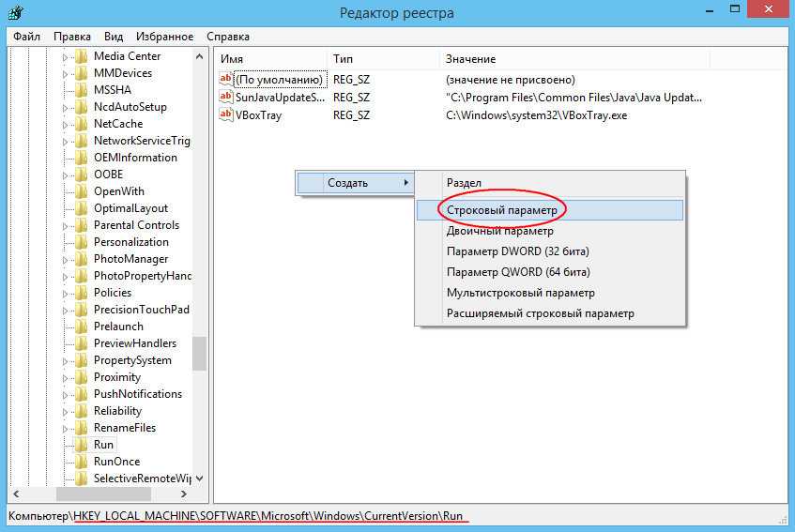Viewport: 795px width, 532px height.
Task: Choose Строковый параметр from the submenu
Action: (501, 210)
